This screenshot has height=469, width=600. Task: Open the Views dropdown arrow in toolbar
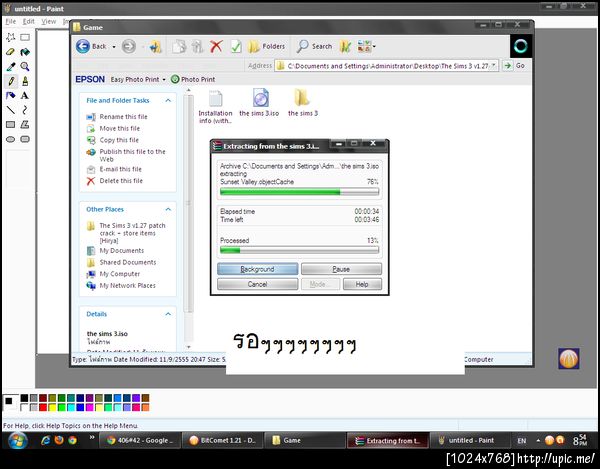[x=374, y=47]
